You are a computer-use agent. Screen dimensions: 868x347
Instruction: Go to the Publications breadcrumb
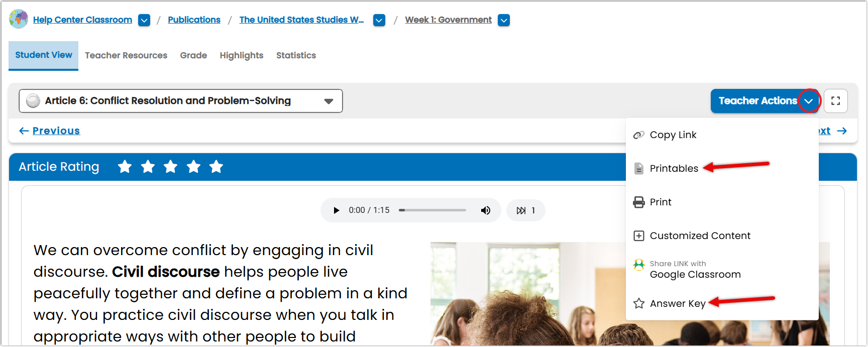(194, 20)
